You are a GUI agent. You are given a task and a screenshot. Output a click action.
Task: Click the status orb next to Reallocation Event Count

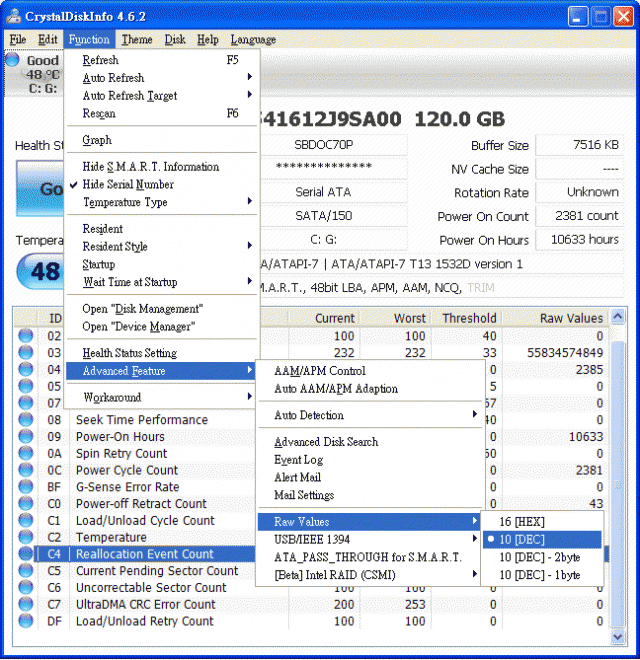click(26, 554)
